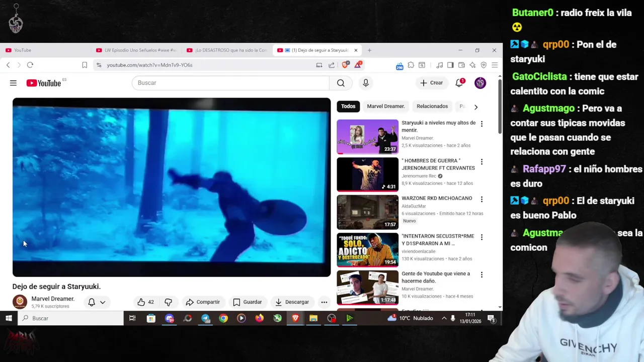This screenshot has width=644, height=362.
Task: Open options for 'Staryuuki a niveles' video
Action: [481, 124]
